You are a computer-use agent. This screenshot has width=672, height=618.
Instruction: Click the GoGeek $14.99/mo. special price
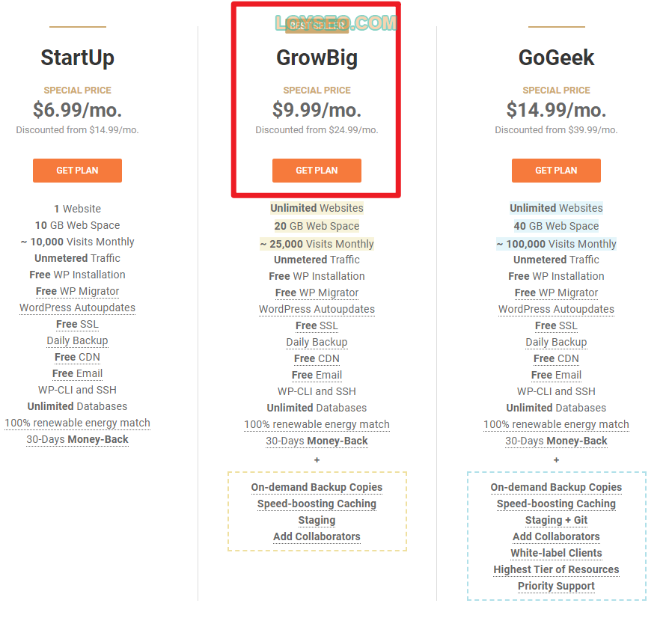(x=556, y=110)
